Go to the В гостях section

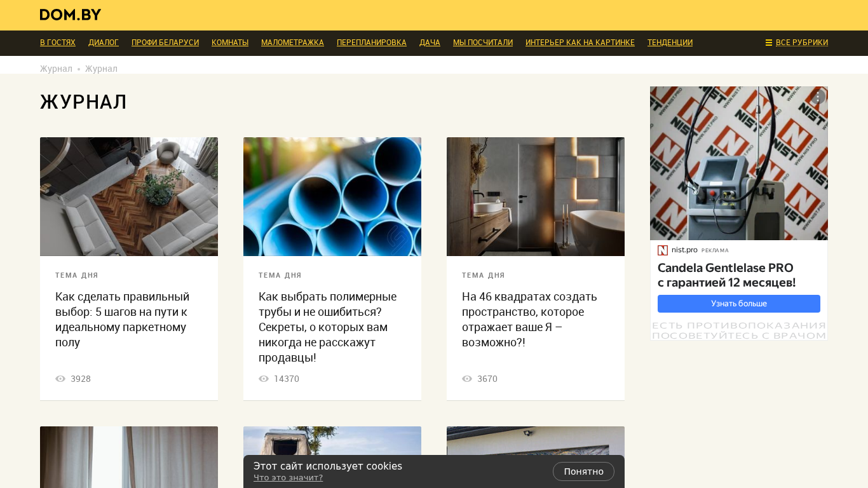[58, 43]
